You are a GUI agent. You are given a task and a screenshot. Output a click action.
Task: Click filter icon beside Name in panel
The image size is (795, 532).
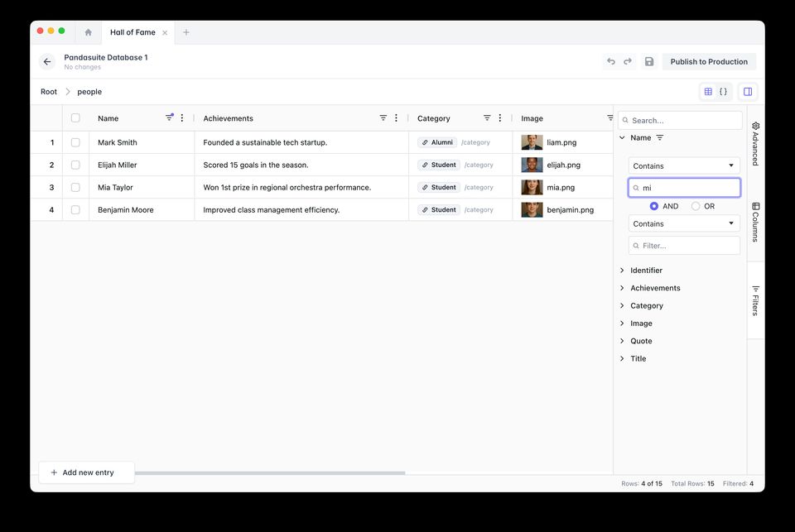tap(660, 138)
